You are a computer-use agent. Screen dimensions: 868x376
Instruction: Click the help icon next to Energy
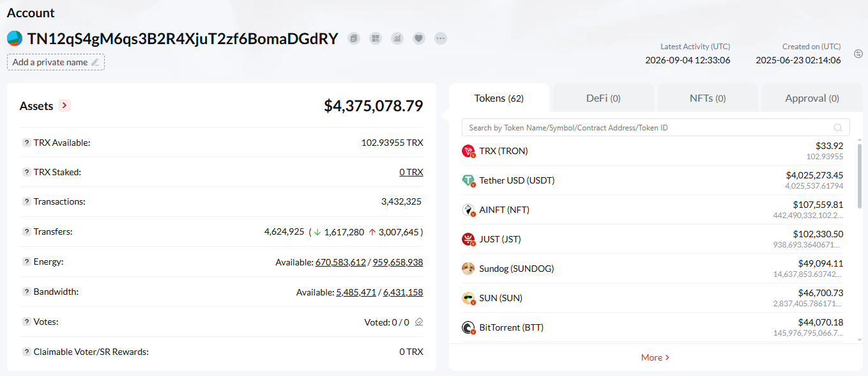(27, 262)
